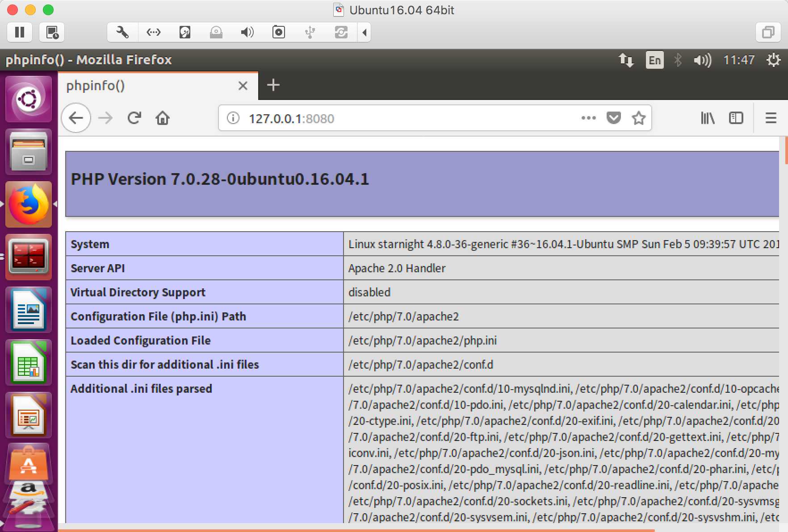The image size is (788, 532).
Task: Click the horizontal page scrollbar
Action: (356, 530)
